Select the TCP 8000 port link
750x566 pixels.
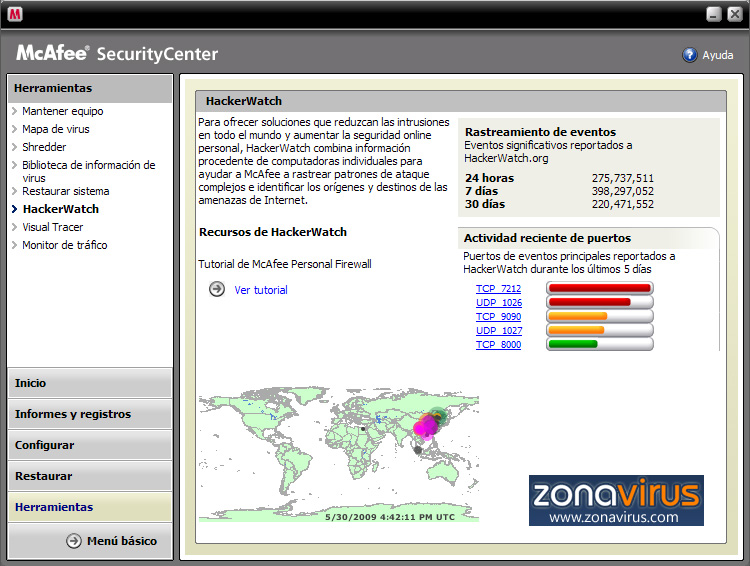(x=498, y=344)
